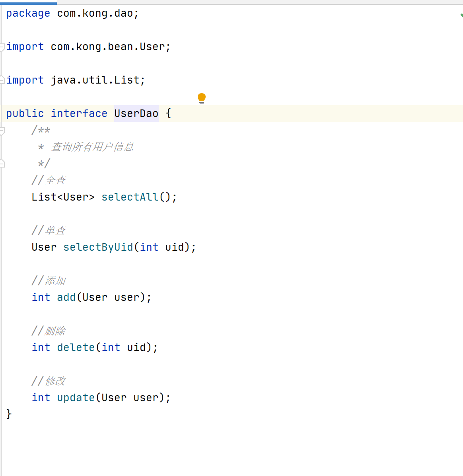This screenshot has width=463, height=476.
Task: Click the interface keyword
Action: click(x=79, y=113)
